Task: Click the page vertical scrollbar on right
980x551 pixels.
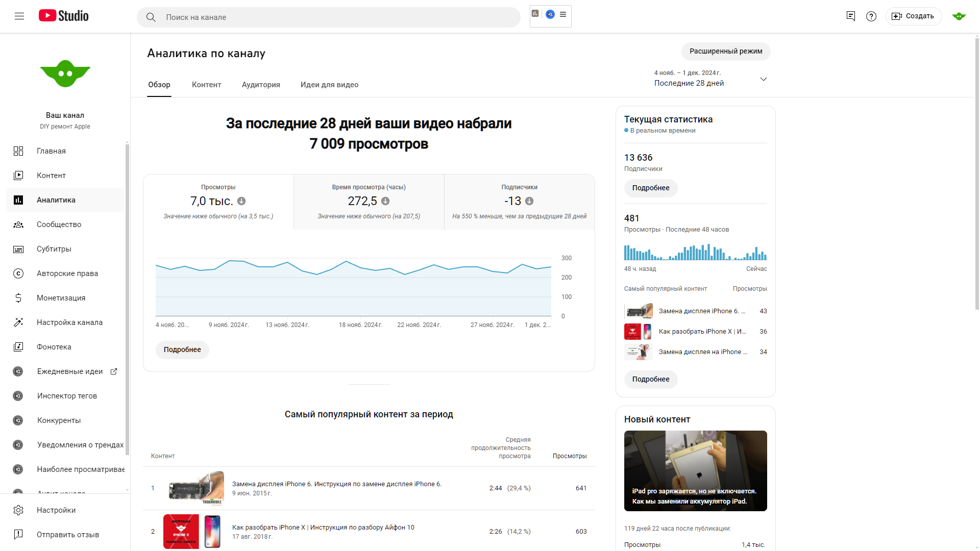Action: (977, 173)
